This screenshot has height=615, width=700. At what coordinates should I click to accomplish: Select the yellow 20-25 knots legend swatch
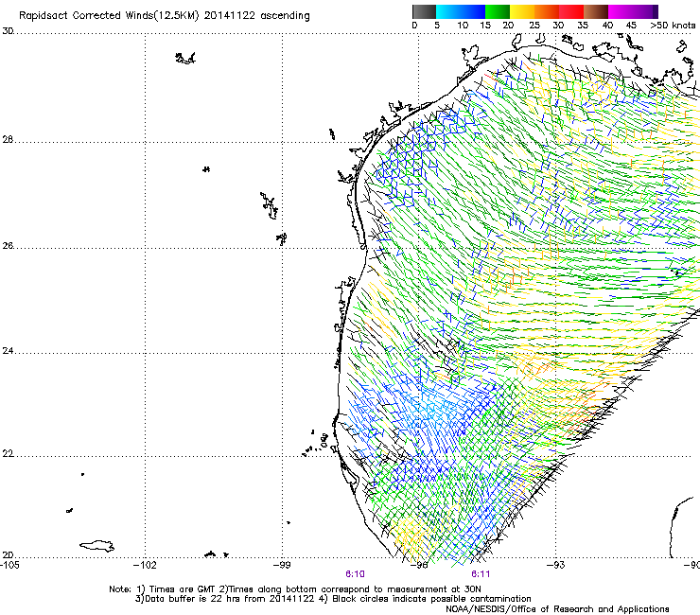[522, 11]
